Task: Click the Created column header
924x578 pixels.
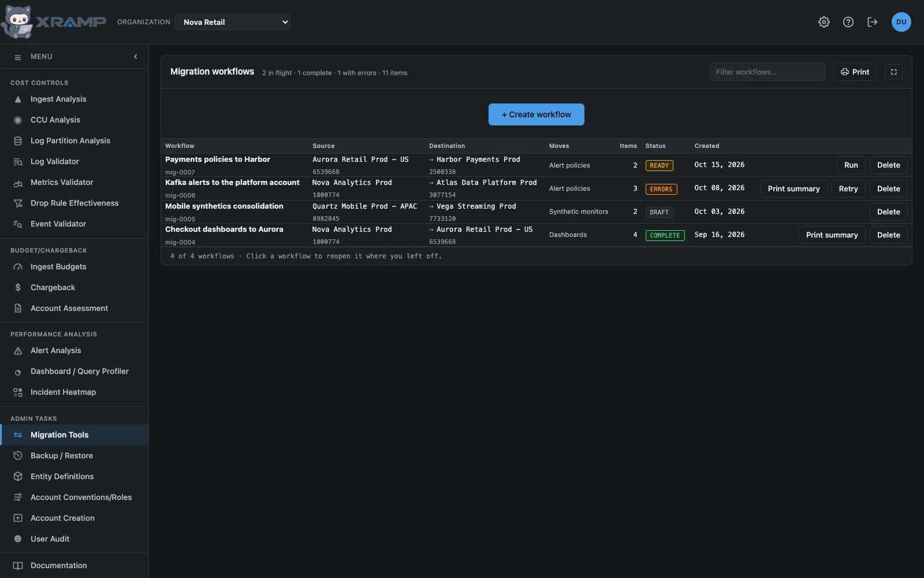Action: pos(707,146)
